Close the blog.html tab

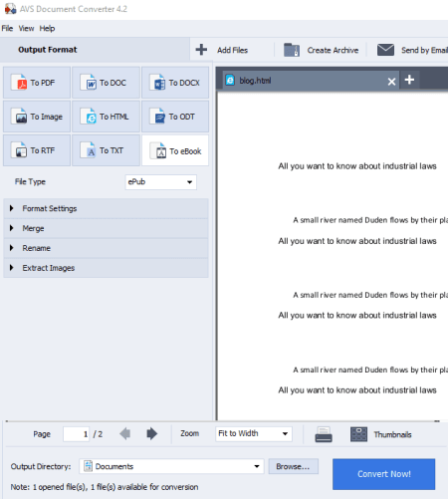(x=391, y=82)
